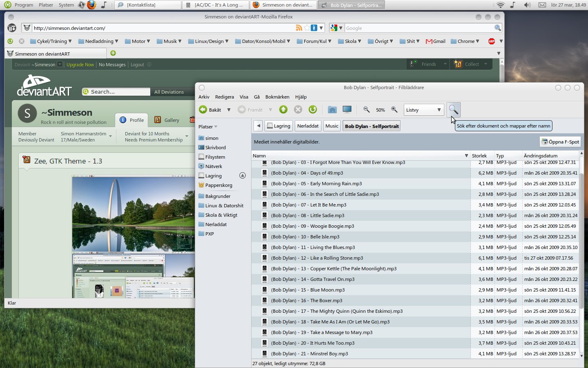Click the path bar left scroll arrow
The height and width of the screenshot is (368, 588).
tap(258, 126)
